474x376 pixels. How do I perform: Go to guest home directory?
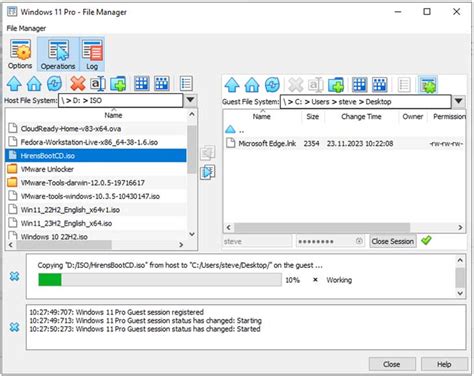coord(252,85)
